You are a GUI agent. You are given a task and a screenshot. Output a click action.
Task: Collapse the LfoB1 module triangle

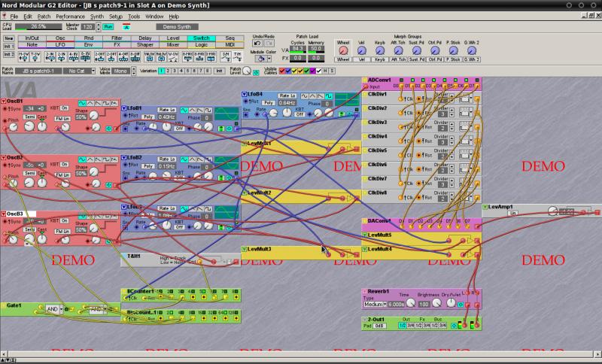[x=124, y=108]
